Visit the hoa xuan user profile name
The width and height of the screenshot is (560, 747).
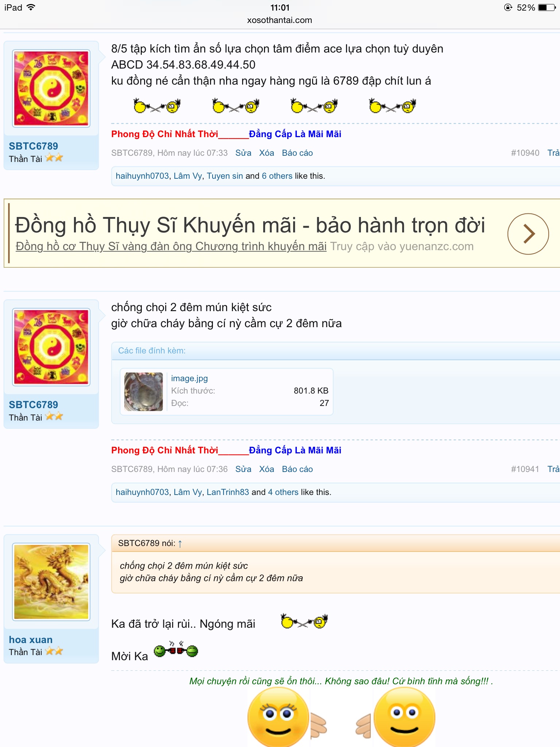[31, 640]
